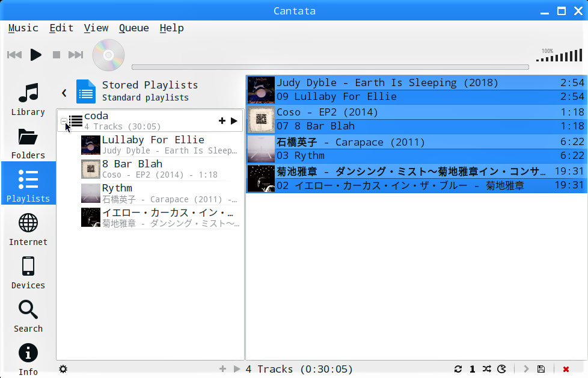This screenshot has width=588, height=378.
Task: Clear the play queue with red X
Action: click(x=566, y=370)
